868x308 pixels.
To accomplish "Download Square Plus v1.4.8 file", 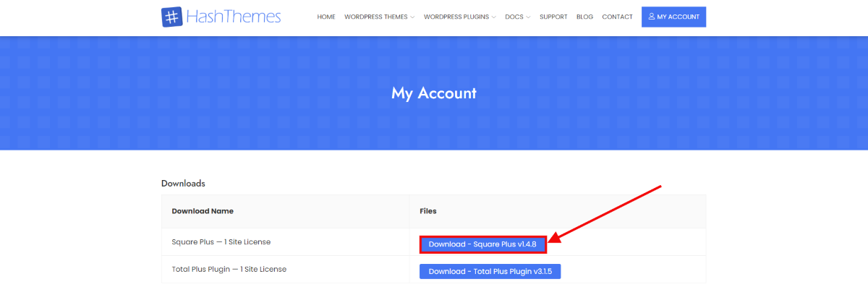I will pyautogui.click(x=482, y=244).
